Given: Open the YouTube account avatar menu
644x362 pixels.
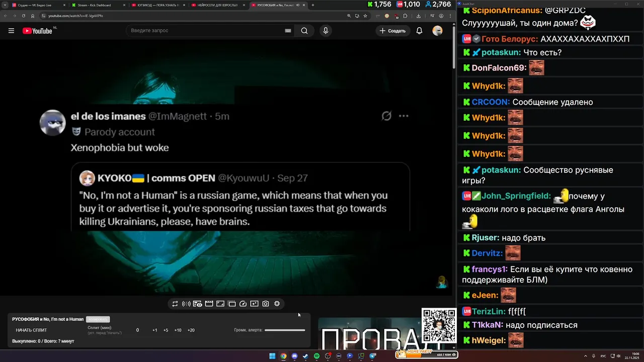Looking at the screenshot, I should (x=437, y=31).
